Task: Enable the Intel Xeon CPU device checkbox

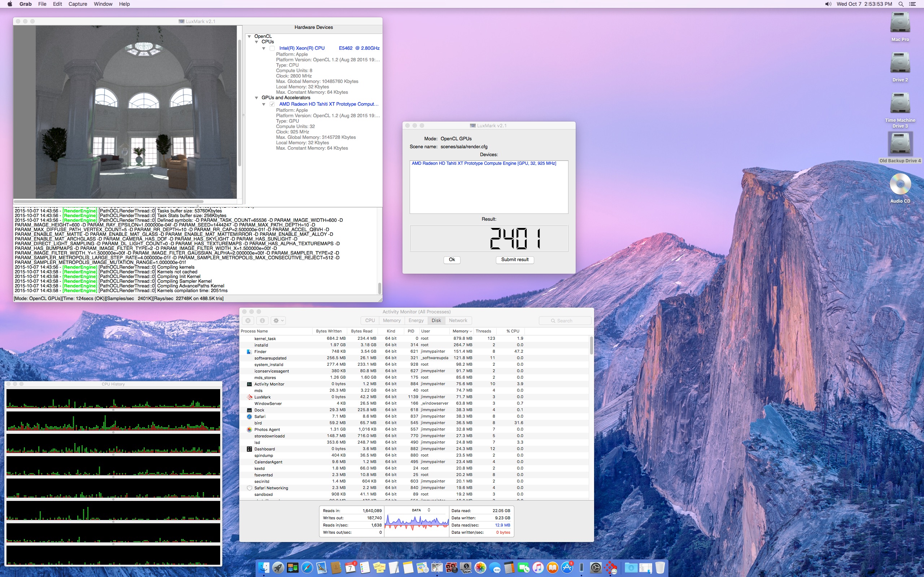Action: pos(272,48)
